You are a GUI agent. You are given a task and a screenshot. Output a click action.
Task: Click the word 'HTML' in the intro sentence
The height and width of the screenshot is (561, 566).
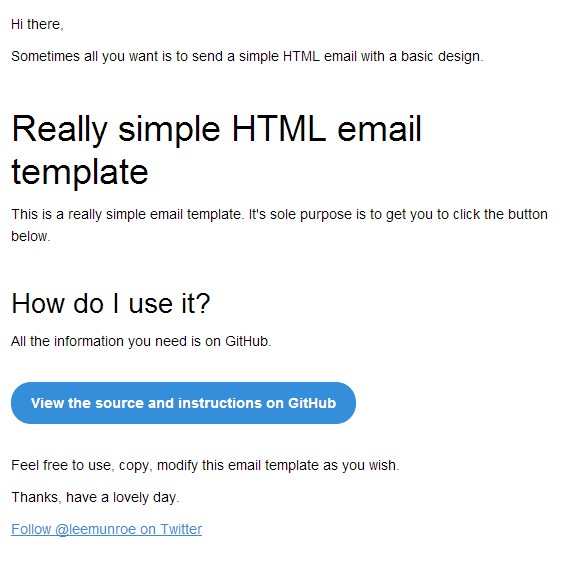[x=301, y=57]
